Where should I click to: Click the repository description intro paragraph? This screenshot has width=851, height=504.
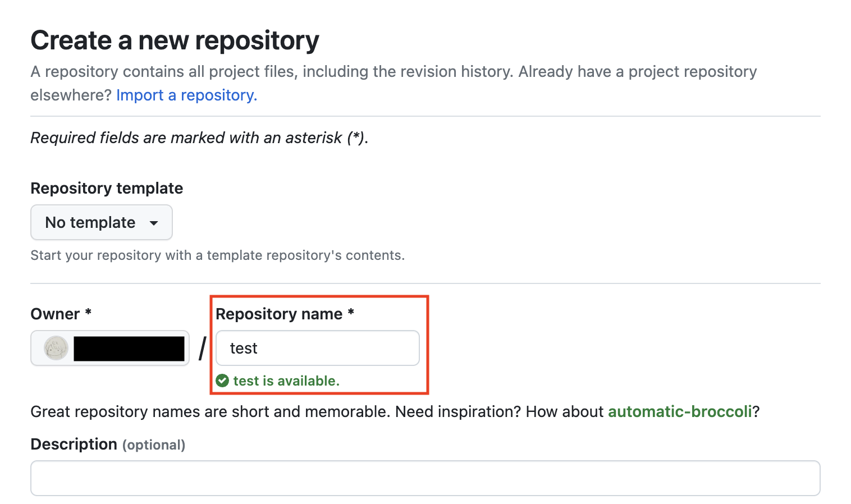(393, 72)
